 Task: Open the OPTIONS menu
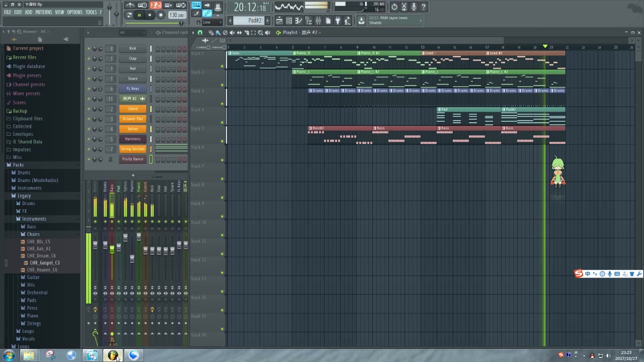pos(74,12)
